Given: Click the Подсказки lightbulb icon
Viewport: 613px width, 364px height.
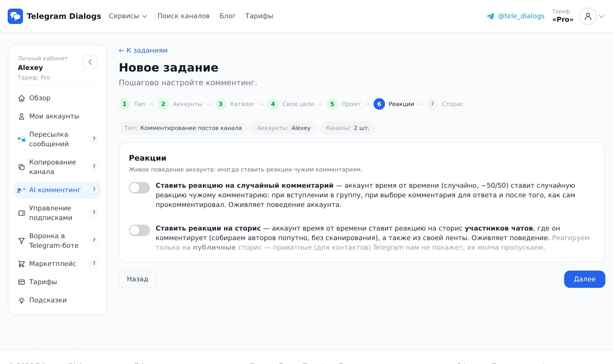Looking at the screenshot, I should click(x=21, y=300).
